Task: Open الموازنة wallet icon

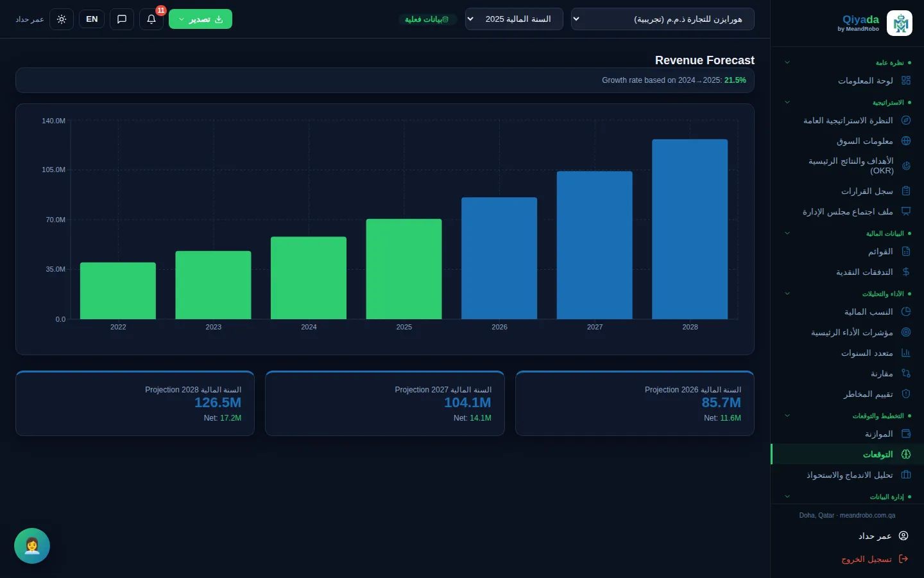Action: [906, 433]
